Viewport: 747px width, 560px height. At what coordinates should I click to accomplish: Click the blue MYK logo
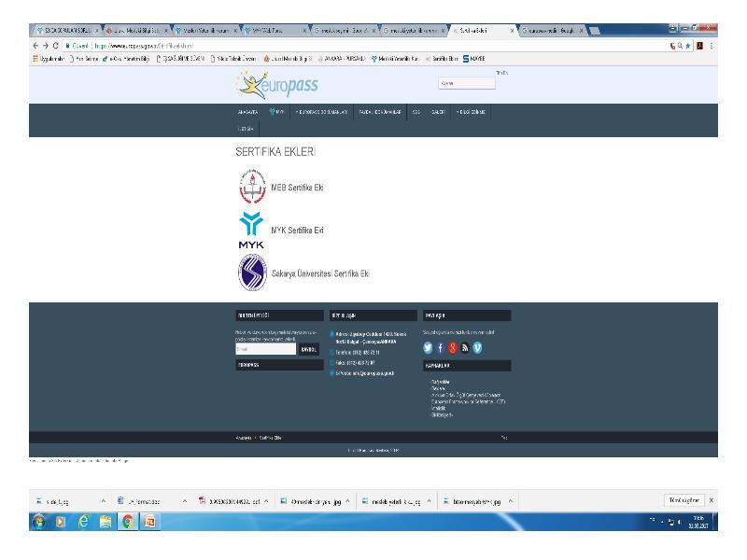251,230
